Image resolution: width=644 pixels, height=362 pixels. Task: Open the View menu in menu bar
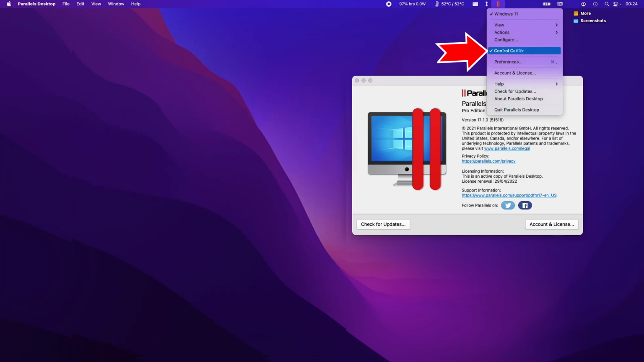96,4
